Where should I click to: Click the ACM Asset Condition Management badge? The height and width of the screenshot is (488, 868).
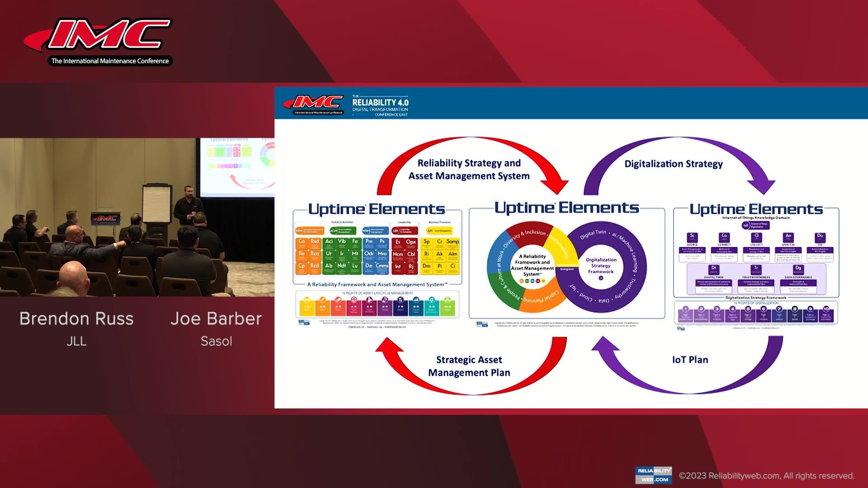pyautogui.click(x=343, y=231)
